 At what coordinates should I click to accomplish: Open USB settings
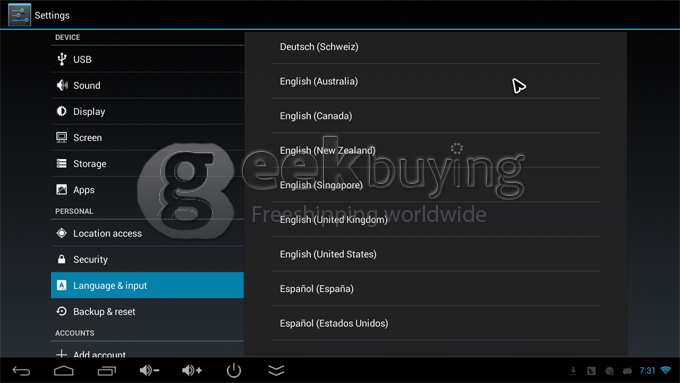(x=147, y=59)
